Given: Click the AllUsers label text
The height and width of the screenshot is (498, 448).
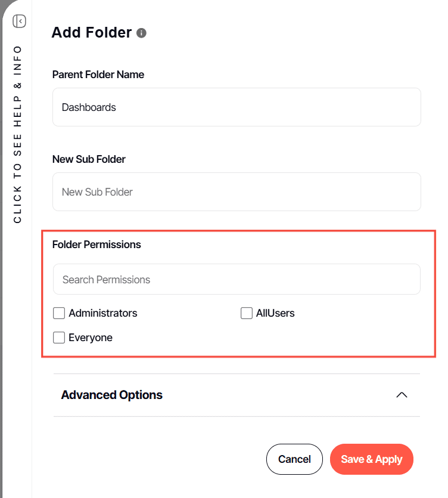Looking at the screenshot, I should click(x=275, y=313).
